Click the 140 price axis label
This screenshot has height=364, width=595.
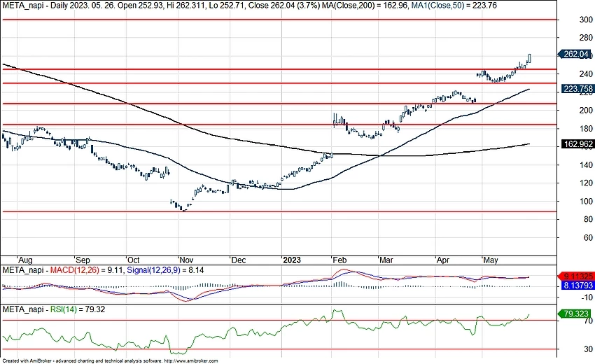[x=586, y=165]
